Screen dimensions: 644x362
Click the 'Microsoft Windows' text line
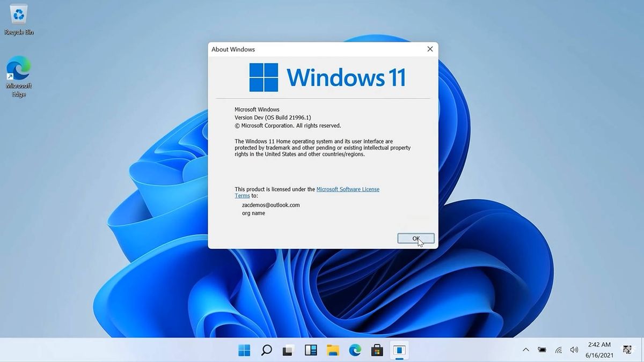coord(257,109)
